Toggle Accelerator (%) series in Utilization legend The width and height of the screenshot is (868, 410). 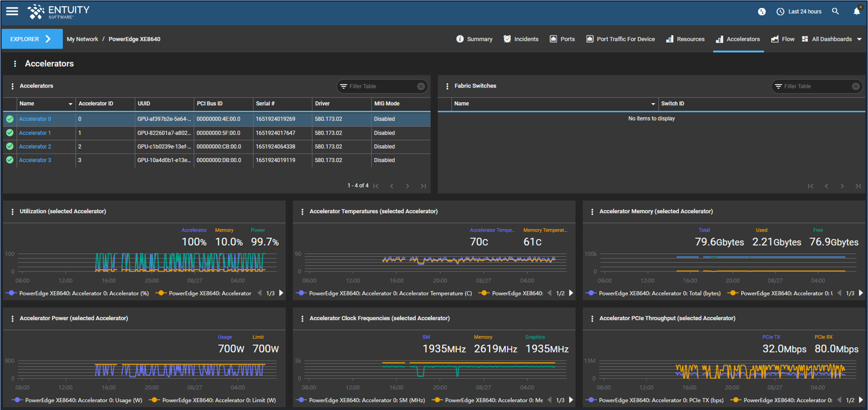tap(77, 293)
